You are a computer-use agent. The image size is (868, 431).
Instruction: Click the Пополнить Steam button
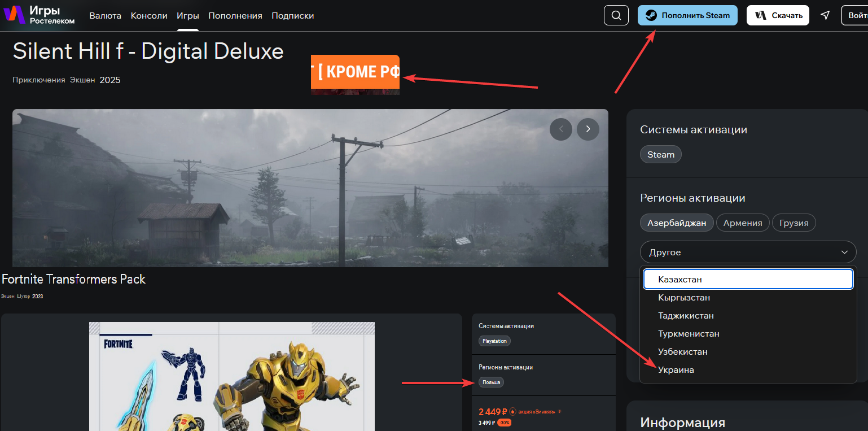point(687,15)
